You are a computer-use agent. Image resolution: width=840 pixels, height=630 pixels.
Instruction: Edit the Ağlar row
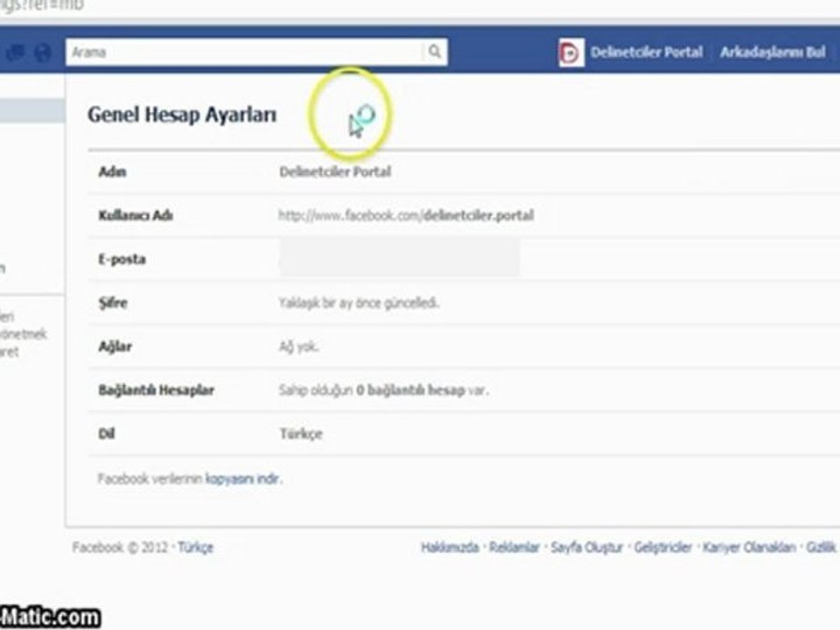464,346
